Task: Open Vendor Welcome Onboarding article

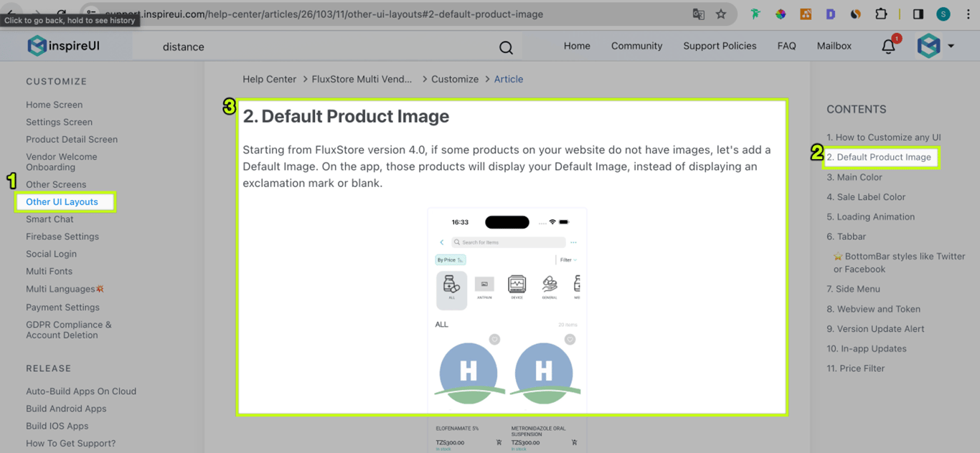Action: point(61,162)
